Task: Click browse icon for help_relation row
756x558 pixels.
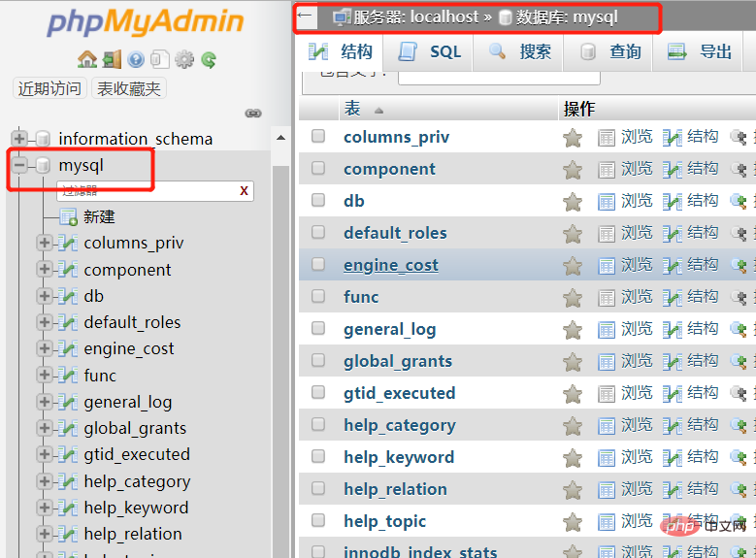Action: point(607,490)
